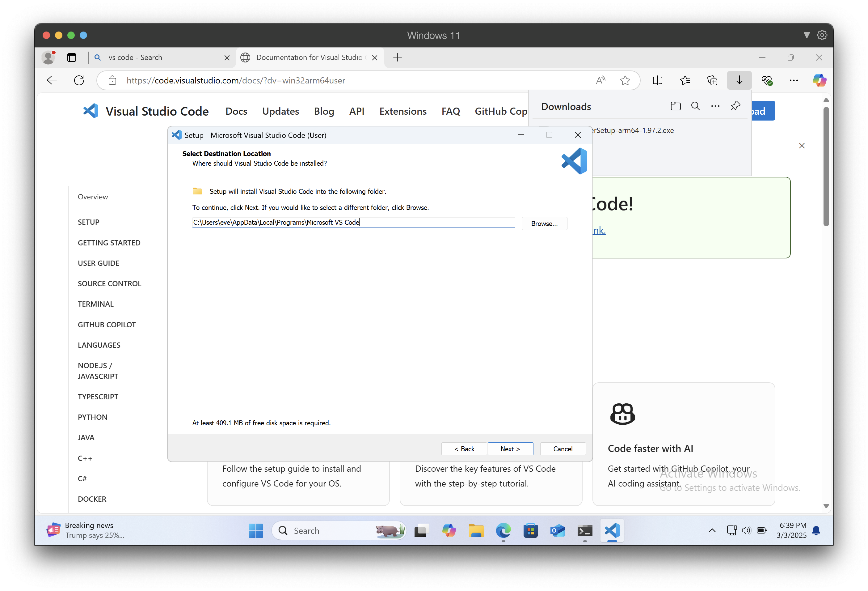Open the Breaking news widget

(x=86, y=530)
